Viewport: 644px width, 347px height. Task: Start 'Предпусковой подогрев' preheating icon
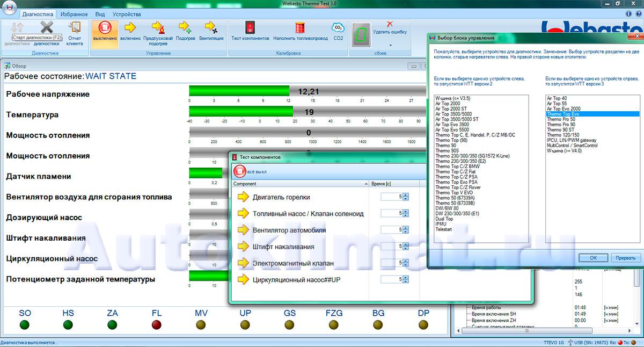(158, 28)
